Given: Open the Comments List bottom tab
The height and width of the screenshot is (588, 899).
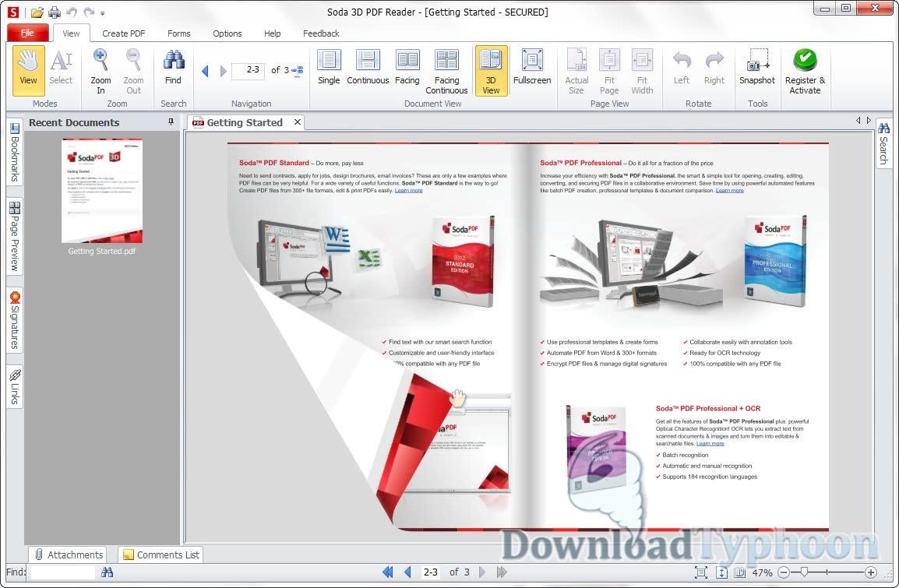Looking at the screenshot, I should 161,555.
